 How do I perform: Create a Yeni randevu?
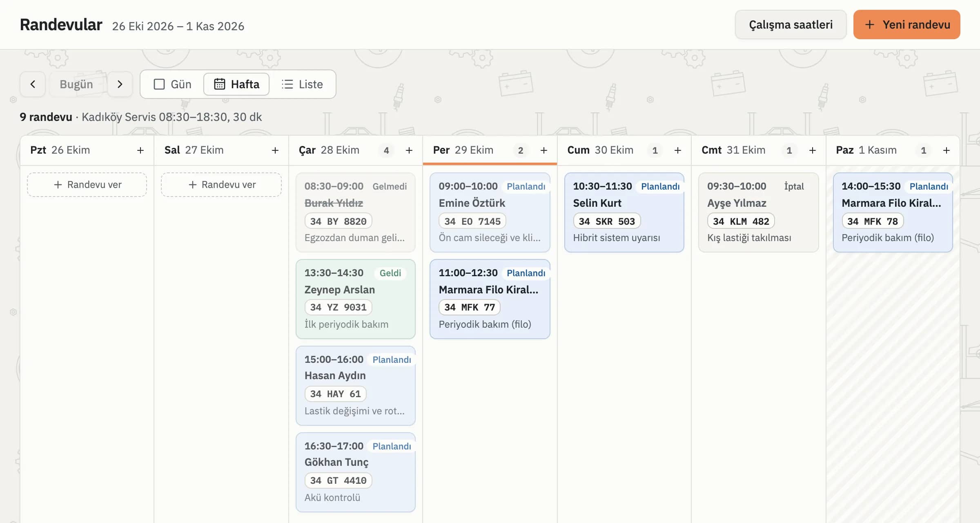pyautogui.click(x=906, y=25)
